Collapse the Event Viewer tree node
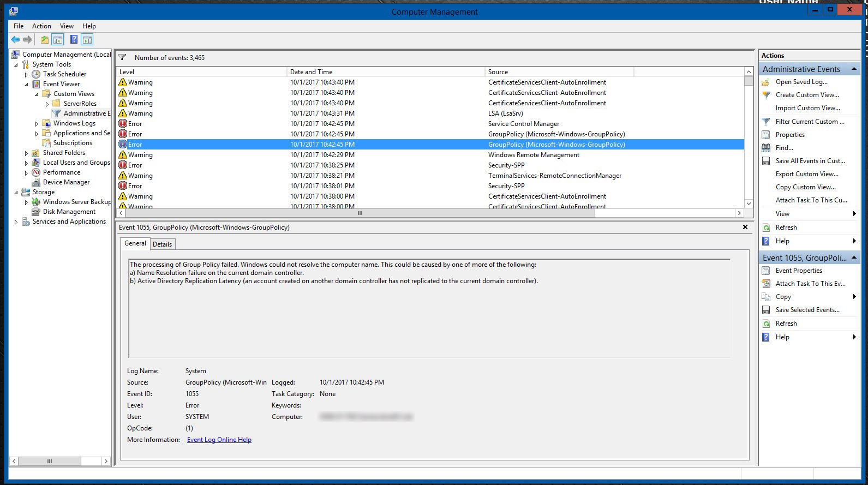 pyautogui.click(x=26, y=84)
